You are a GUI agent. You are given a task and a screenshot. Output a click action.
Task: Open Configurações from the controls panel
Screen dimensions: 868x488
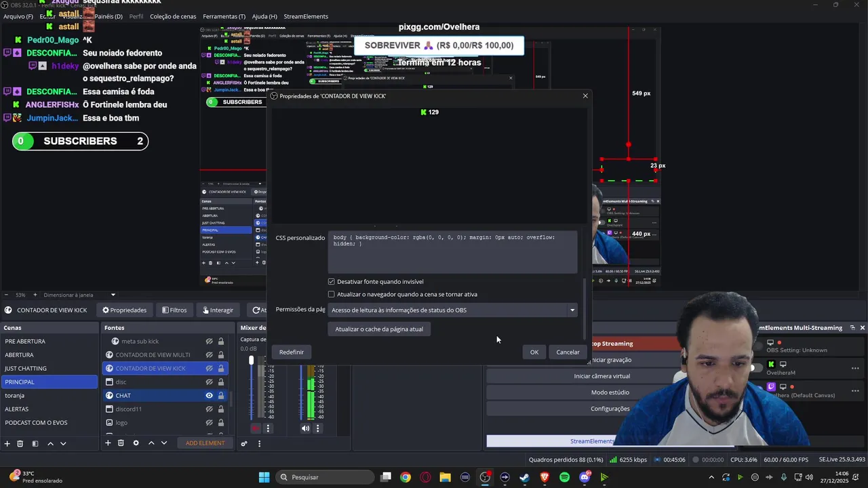click(x=610, y=409)
